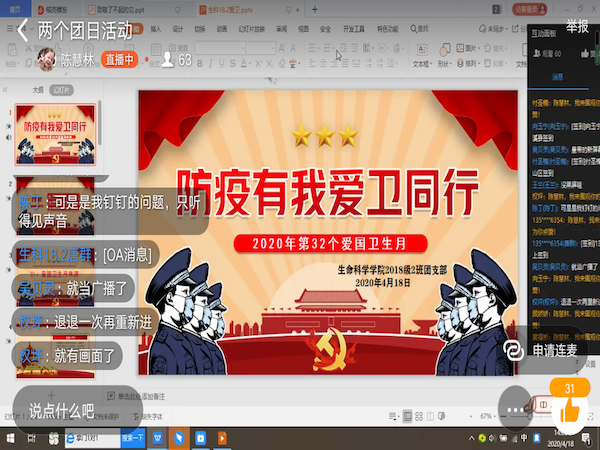Open the 设计 ribbon tab
This screenshot has height=450, width=600.
point(178,29)
